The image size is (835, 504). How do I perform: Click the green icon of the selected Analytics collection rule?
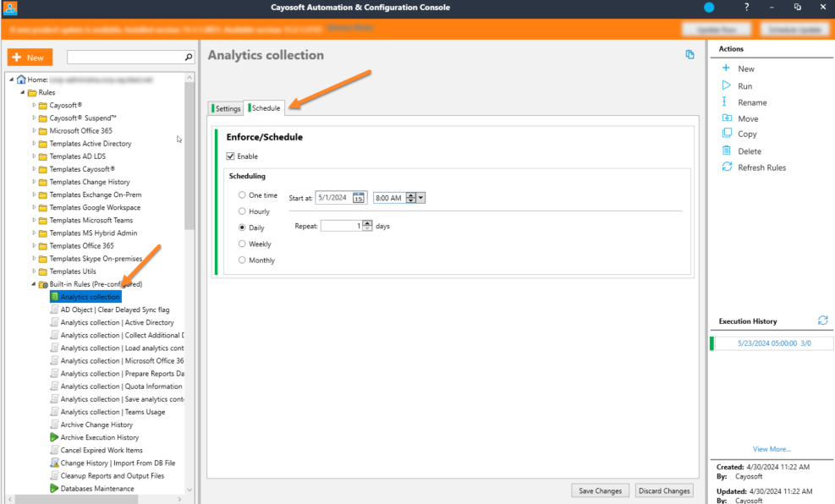(54, 297)
